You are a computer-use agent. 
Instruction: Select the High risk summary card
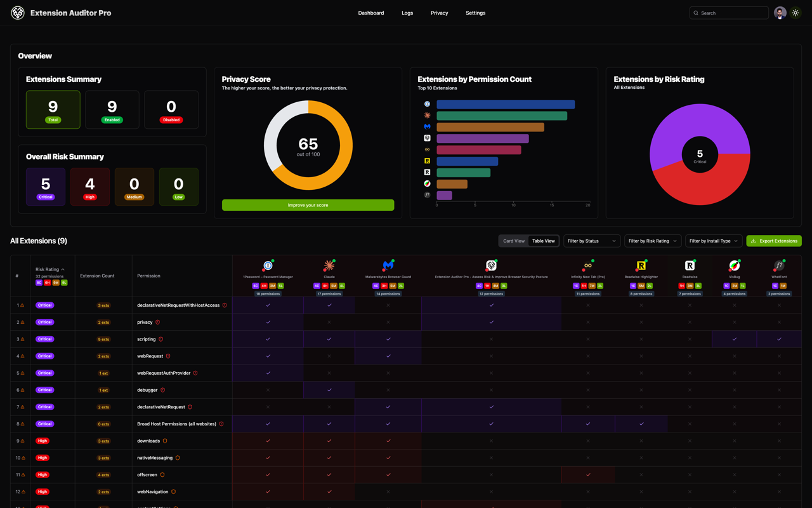[90, 187]
